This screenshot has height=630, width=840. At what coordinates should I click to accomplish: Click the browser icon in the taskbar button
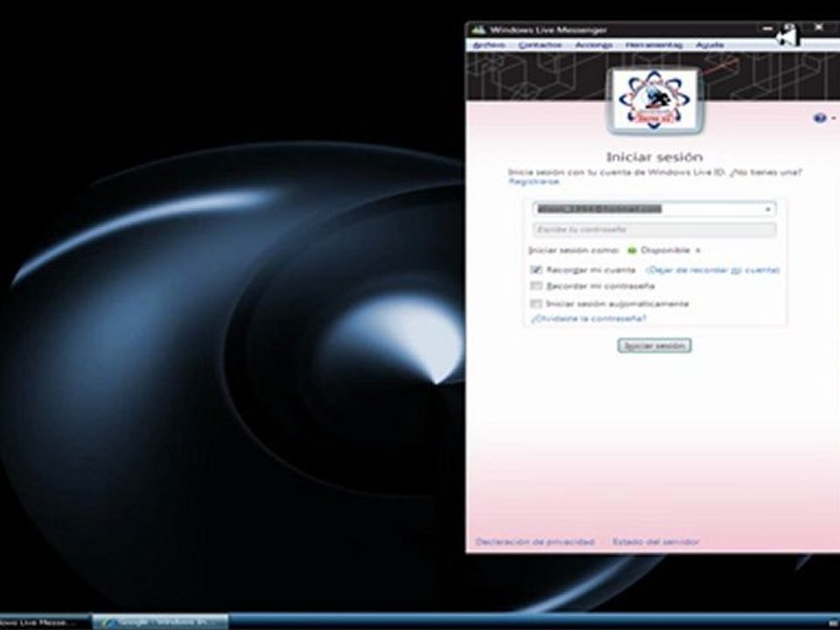pyautogui.click(x=109, y=622)
